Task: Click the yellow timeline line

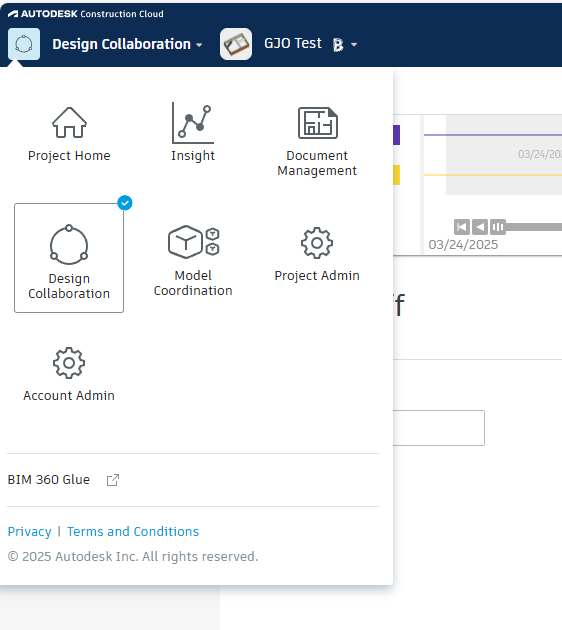Action: [x=493, y=175]
